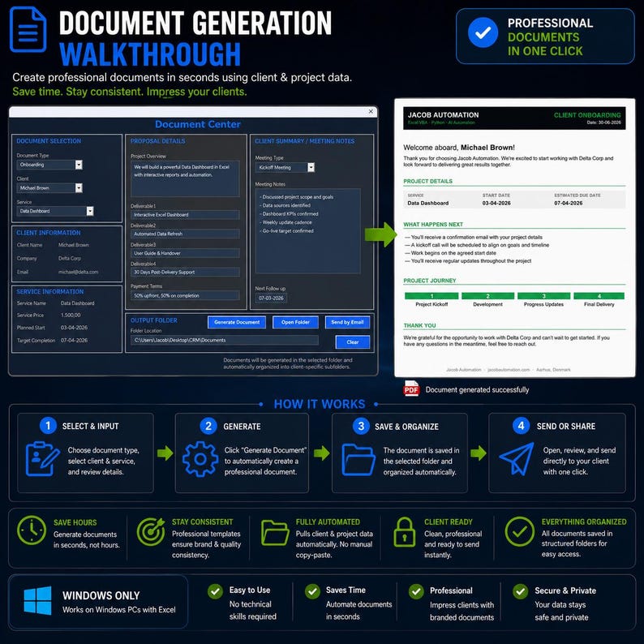The width and height of the screenshot is (644, 644).
Task: Click the Planned Start value 03-04-2026
Action: tap(74, 328)
